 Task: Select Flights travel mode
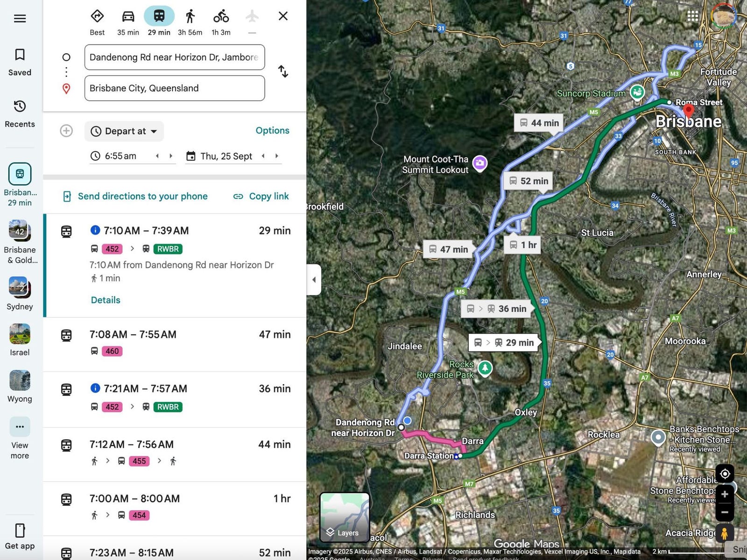[252, 22]
